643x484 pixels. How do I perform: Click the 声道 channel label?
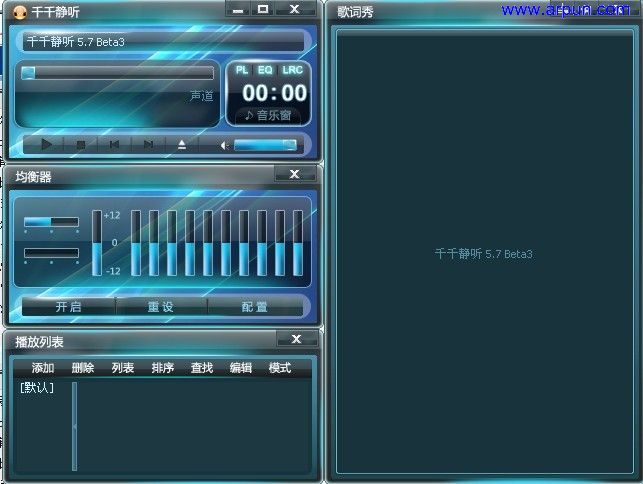point(202,96)
